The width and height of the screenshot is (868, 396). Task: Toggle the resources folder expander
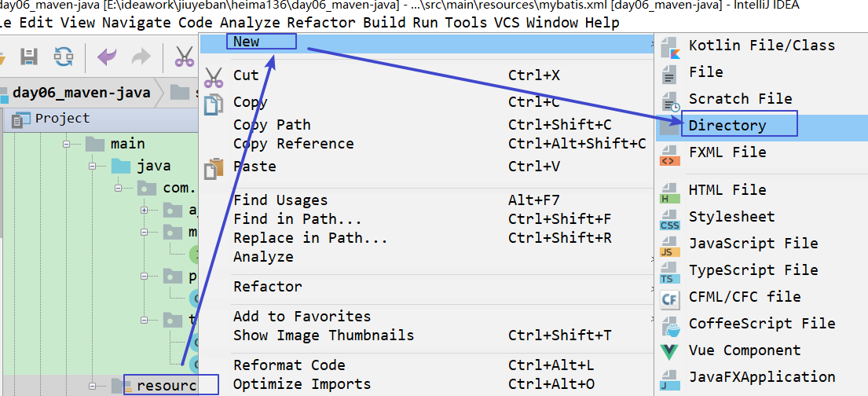click(93, 386)
